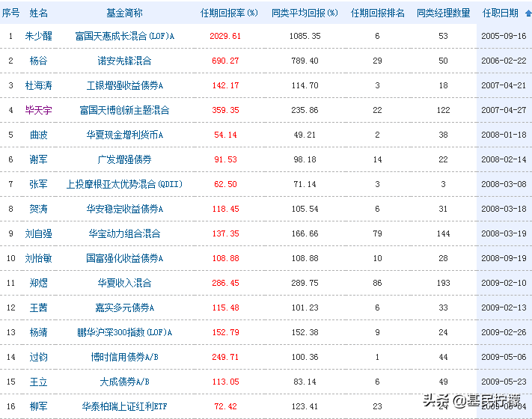The image size is (532, 419).
Task: Select date cell 2008-09-19
Action: (504, 259)
